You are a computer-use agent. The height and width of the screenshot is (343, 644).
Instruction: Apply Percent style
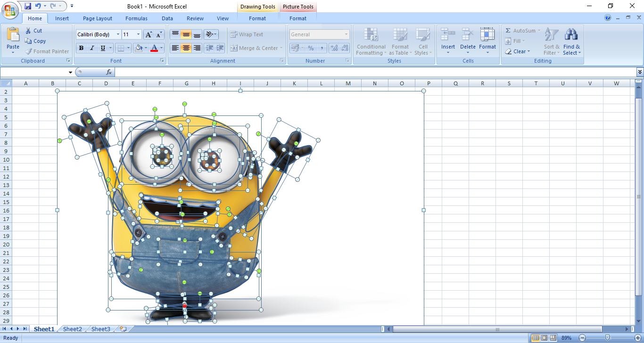pyautogui.click(x=311, y=48)
